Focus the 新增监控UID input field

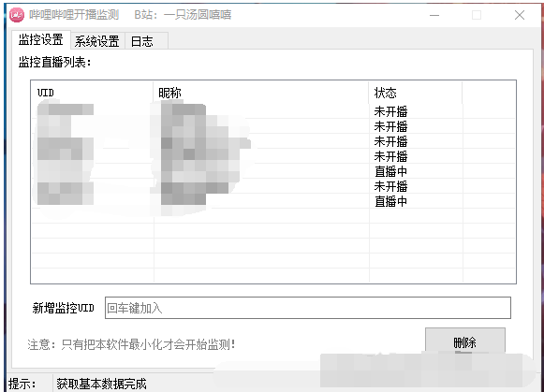308,308
